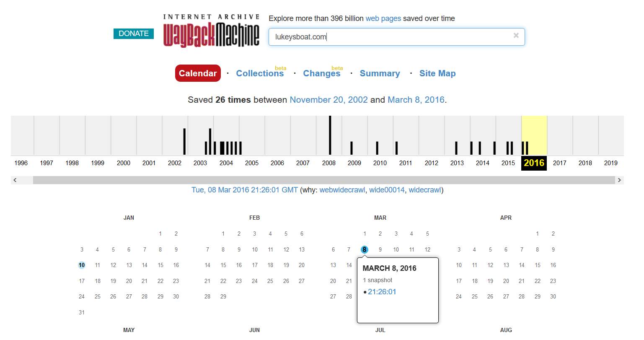Click the horizontal timeline scrollbar thumb
The width and height of the screenshot is (644, 340).
point(324,180)
